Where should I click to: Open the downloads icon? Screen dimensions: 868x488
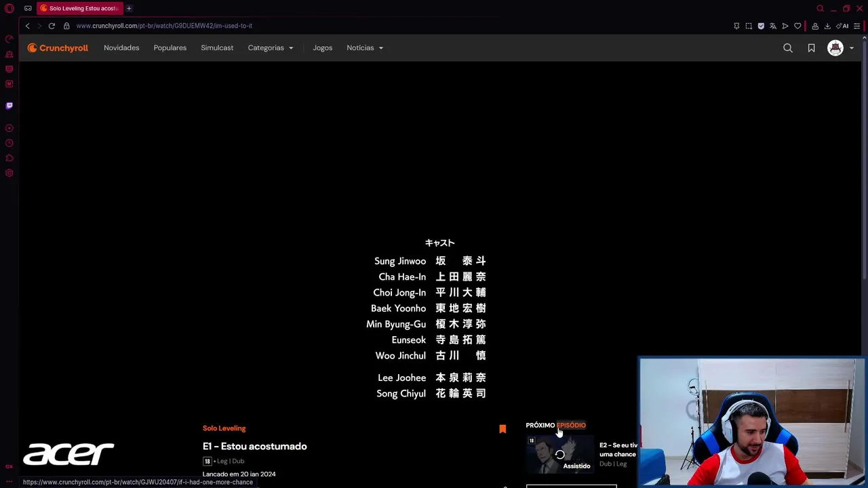click(x=827, y=26)
